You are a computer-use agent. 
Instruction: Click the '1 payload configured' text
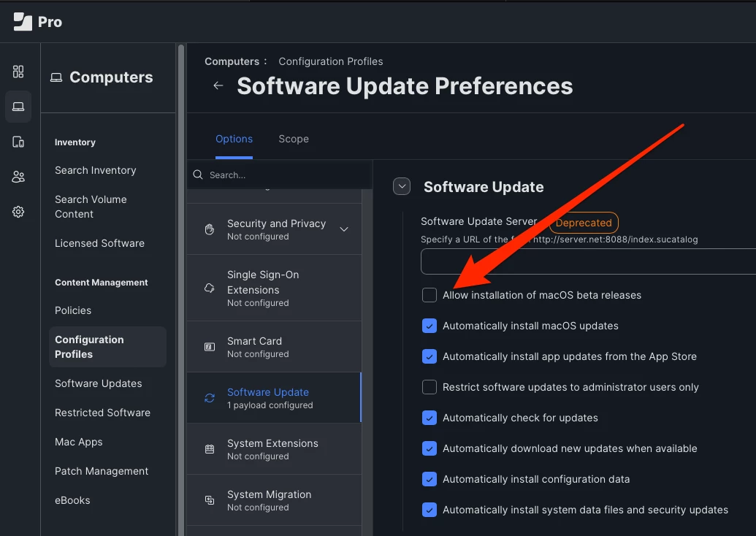(x=270, y=405)
